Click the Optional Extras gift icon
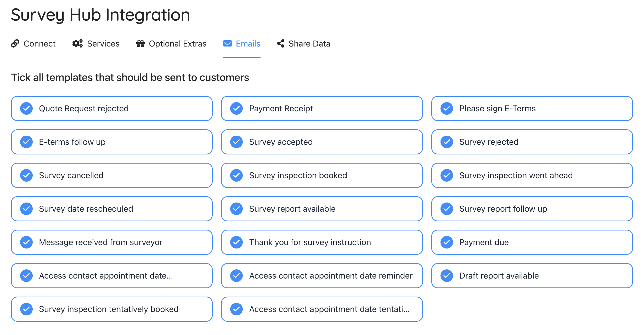Viewport: 644px width, 335px height. (x=140, y=43)
